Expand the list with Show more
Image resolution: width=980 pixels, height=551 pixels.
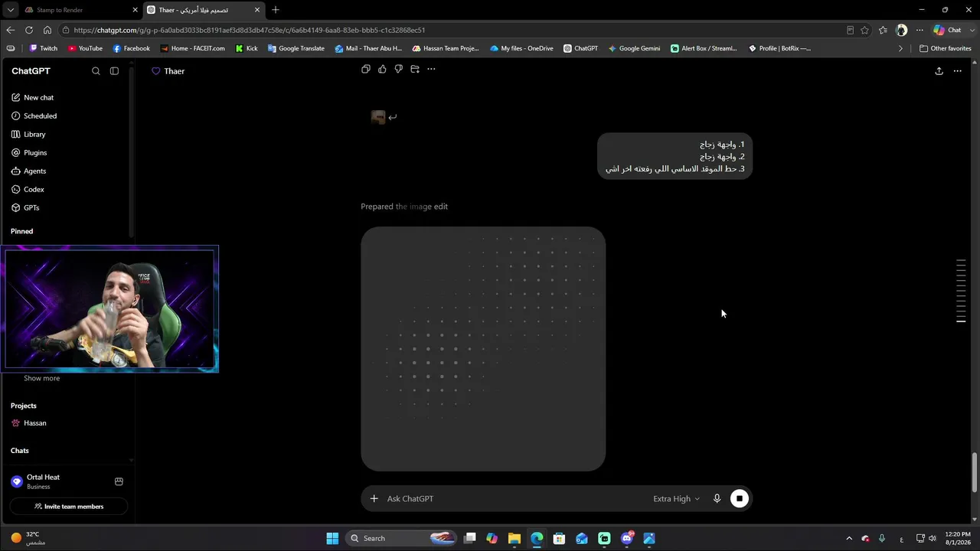[41, 378]
